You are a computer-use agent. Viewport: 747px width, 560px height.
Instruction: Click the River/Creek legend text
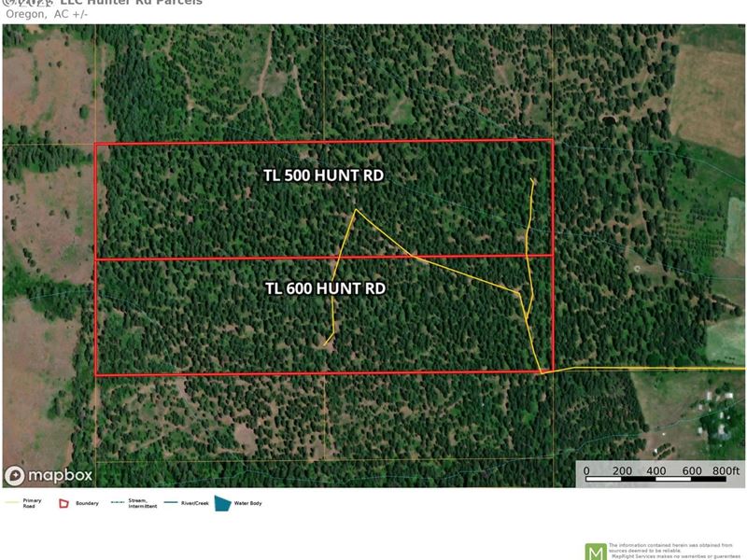pyautogui.click(x=195, y=503)
